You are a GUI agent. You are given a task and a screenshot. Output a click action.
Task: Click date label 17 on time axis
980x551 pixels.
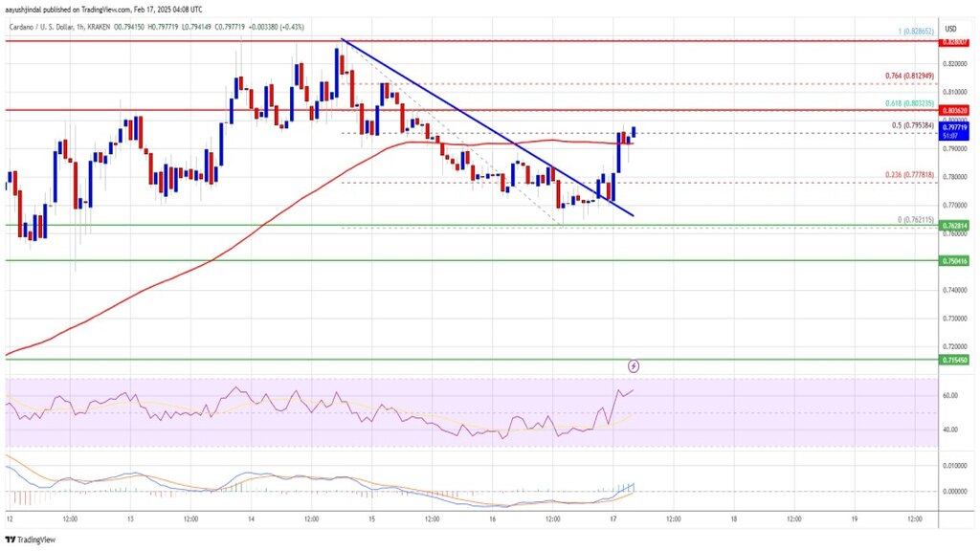(x=613, y=518)
